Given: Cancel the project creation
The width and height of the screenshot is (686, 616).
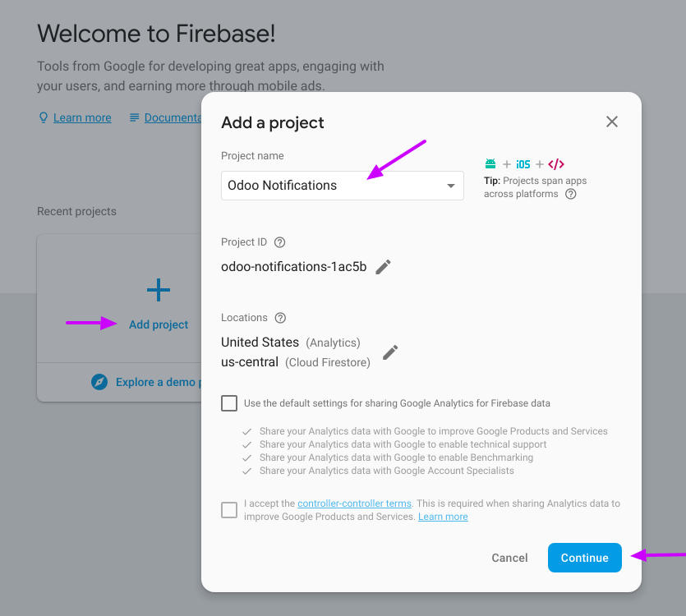Looking at the screenshot, I should (x=509, y=558).
